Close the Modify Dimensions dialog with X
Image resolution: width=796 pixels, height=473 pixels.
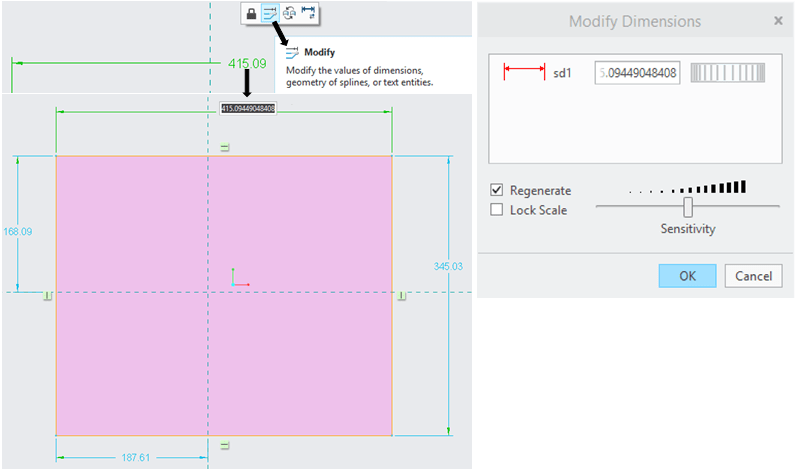point(778,20)
